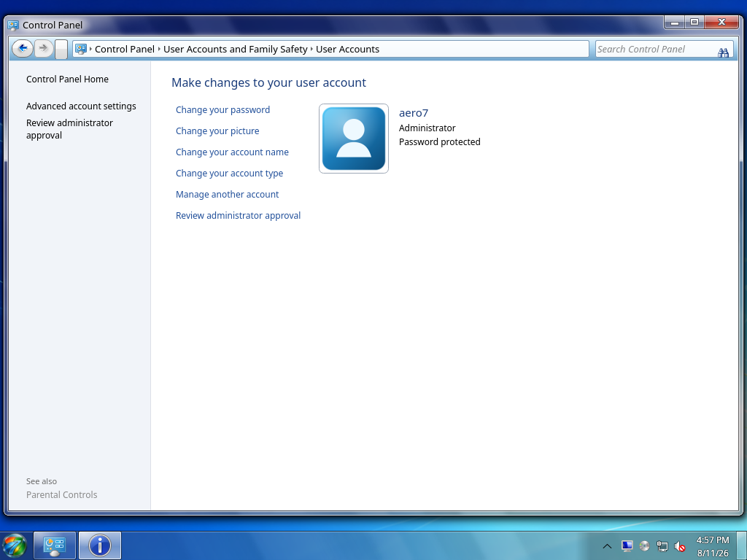Select Control Panel in the breadcrumb path
Screen dimensions: 747x560
pos(124,49)
